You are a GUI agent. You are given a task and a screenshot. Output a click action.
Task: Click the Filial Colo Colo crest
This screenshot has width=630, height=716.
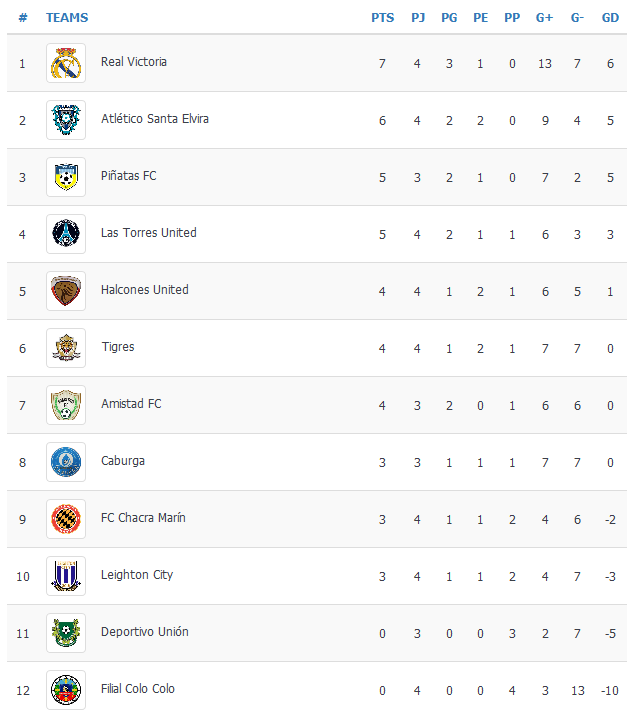click(66, 690)
